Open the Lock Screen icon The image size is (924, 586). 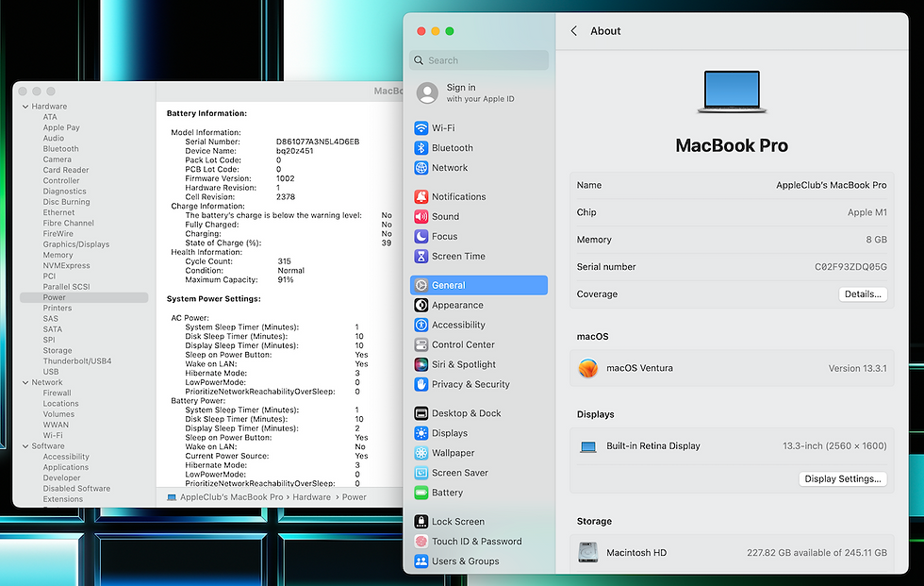click(421, 522)
